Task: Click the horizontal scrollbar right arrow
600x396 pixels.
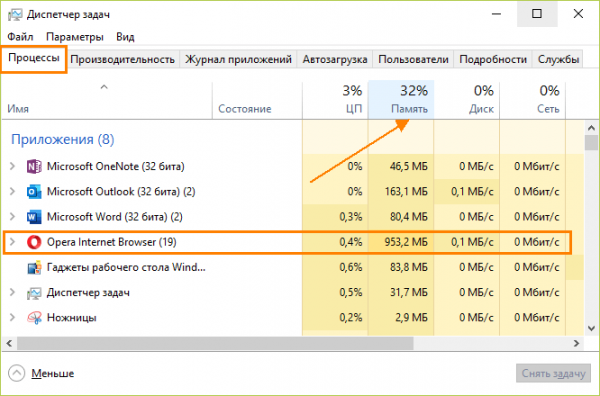Action: [x=576, y=344]
